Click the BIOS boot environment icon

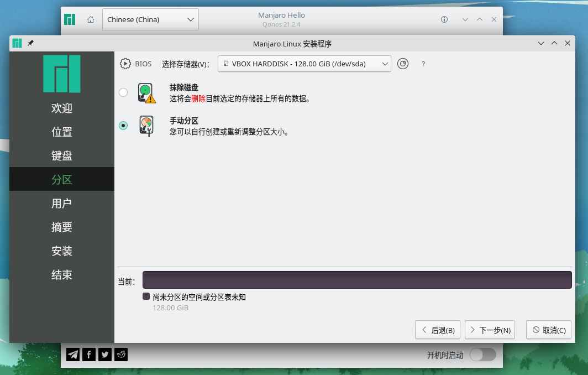pyautogui.click(x=125, y=64)
